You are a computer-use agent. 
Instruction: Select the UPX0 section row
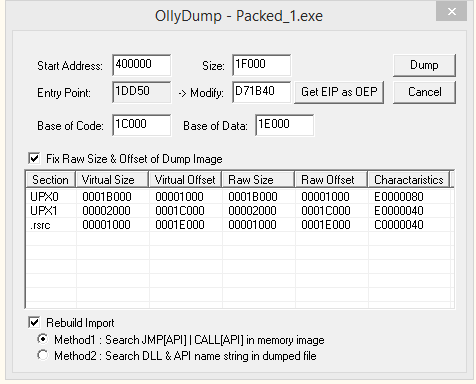point(240,197)
